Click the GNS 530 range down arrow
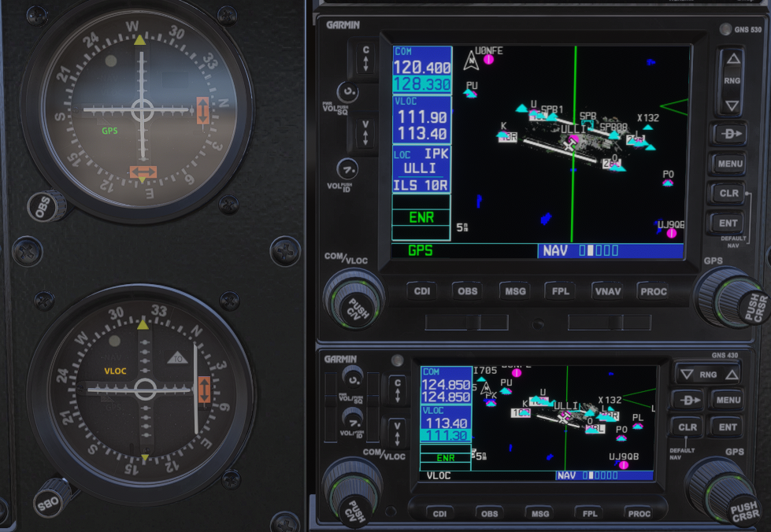The width and height of the screenshot is (771, 532). 732,105
